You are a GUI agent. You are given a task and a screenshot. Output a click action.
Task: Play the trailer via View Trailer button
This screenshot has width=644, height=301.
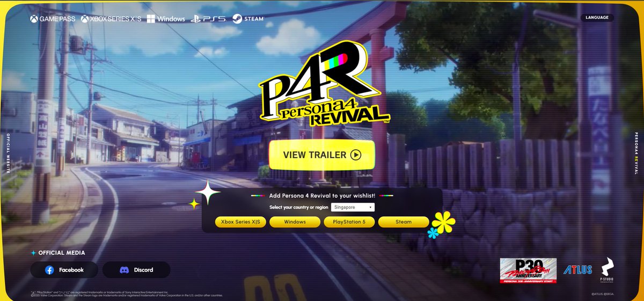click(322, 155)
